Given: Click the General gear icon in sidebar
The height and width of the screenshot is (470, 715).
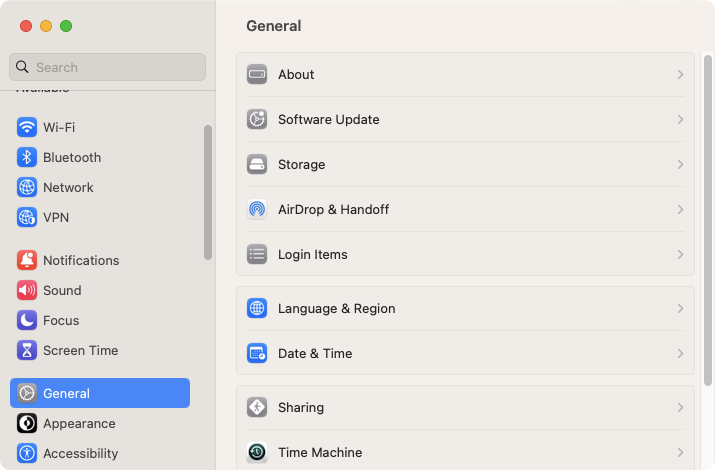Looking at the screenshot, I should click(x=27, y=393).
